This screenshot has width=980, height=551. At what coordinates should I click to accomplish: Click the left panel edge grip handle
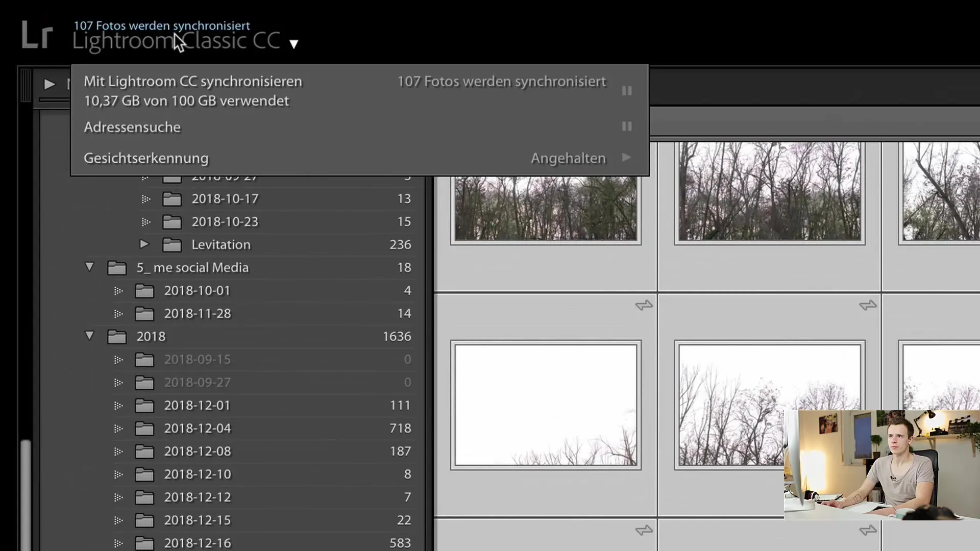(25, 85)
